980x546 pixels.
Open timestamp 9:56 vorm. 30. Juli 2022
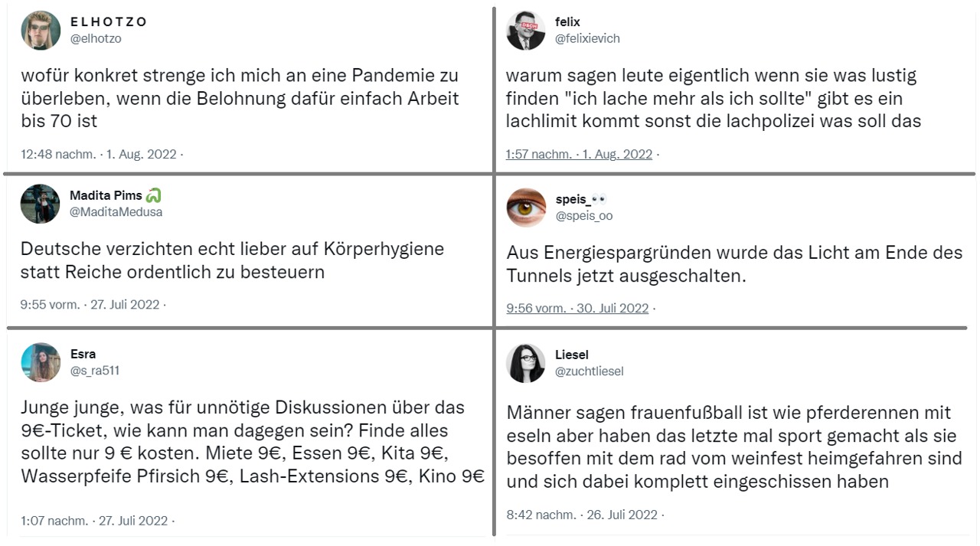pyautogui.click(x=577, y=309)
